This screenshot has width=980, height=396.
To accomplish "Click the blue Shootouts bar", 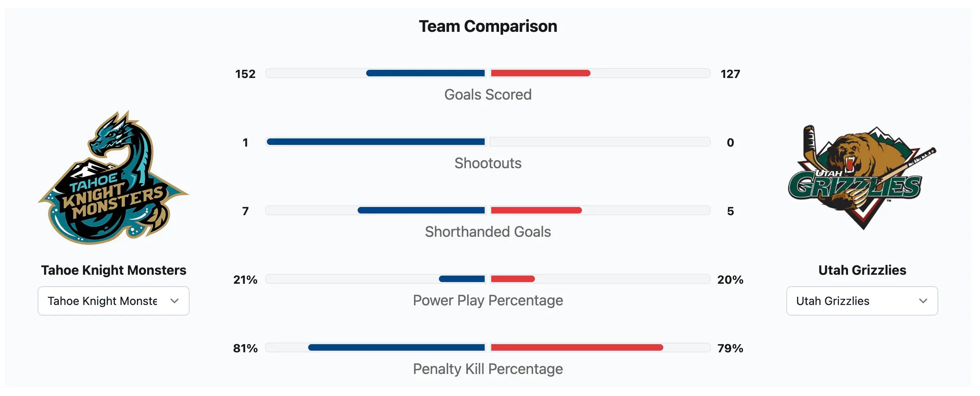I will [x=376, y=142].
